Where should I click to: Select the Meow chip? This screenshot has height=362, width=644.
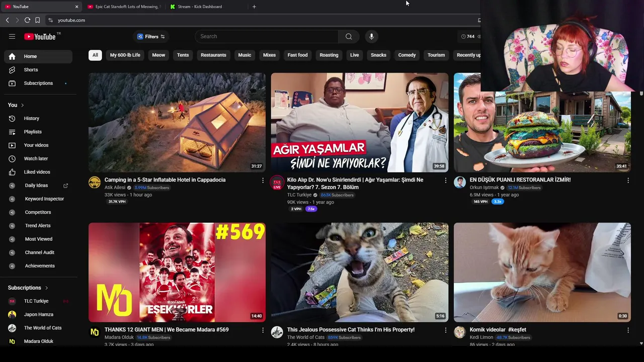pos(158,55)
